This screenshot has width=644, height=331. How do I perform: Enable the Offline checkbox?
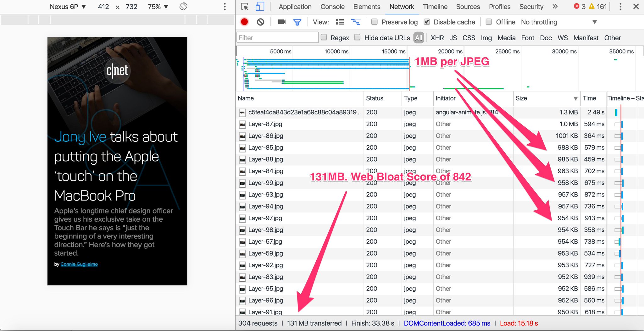point(489,22)
